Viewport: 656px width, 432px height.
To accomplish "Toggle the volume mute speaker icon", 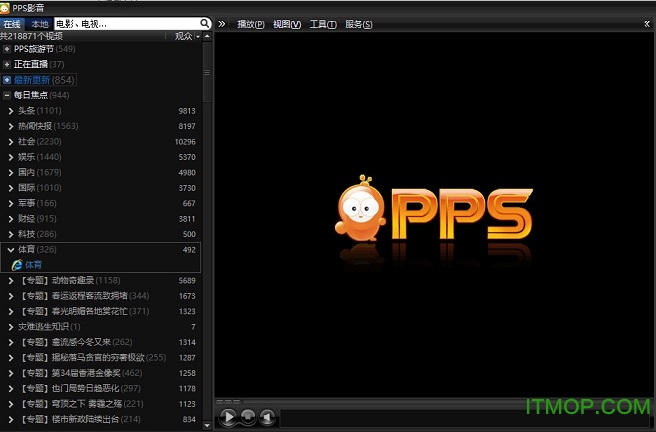I will click(x=267, y=417).
